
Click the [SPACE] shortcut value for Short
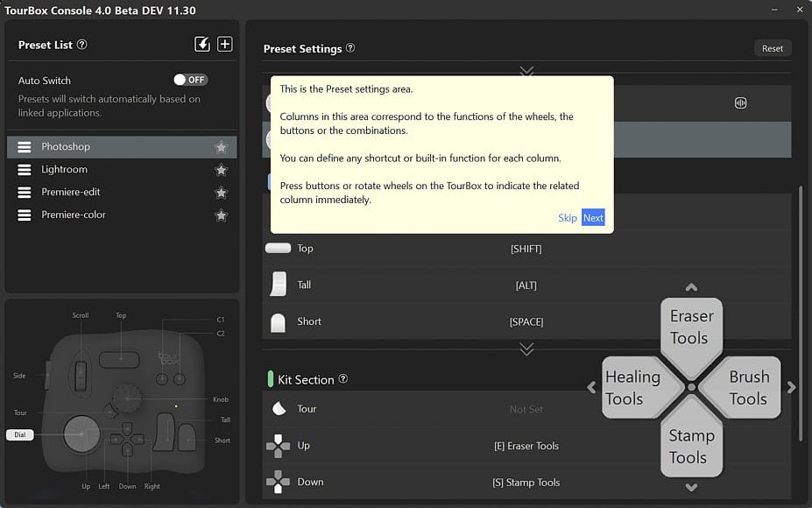pyautogui.click(x=526, y=322)
